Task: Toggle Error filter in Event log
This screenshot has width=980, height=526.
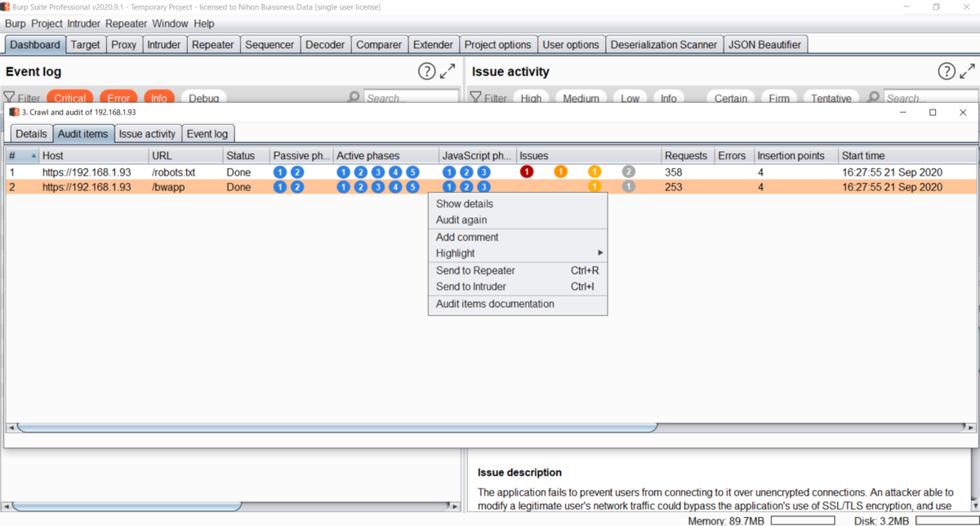Action: point(118,98)
